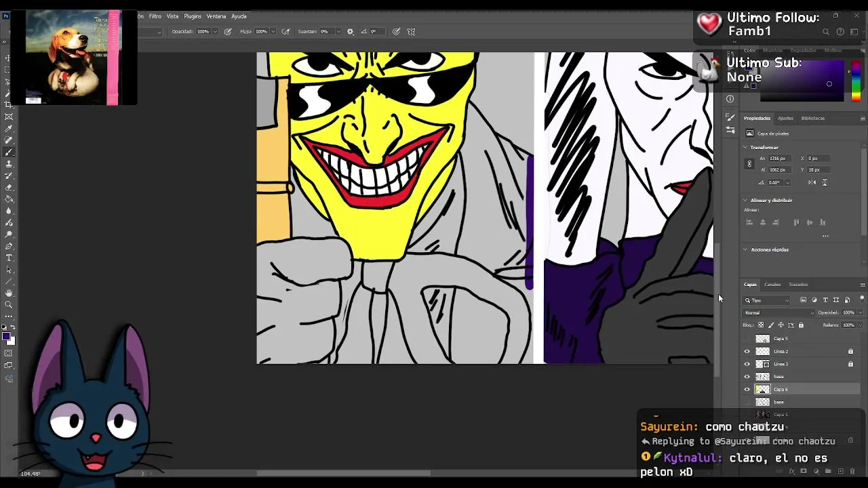The width and height of the screenshot is (868, 488).
Task: Select the Rectangular Marquee tool
Action: pos(9,70)
